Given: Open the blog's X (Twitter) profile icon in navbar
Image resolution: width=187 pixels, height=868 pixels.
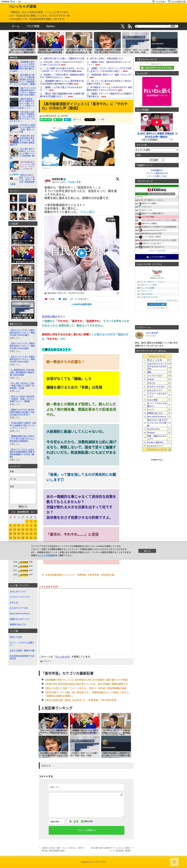Looking at the screenshot, I should pyautogui.click(x=122, y=26).
